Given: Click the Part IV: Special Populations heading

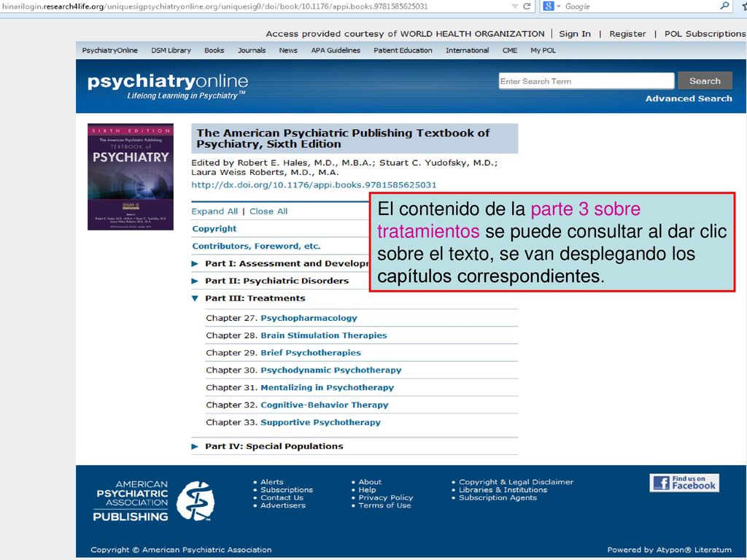Looking at the screenshot, I should 274,447.
